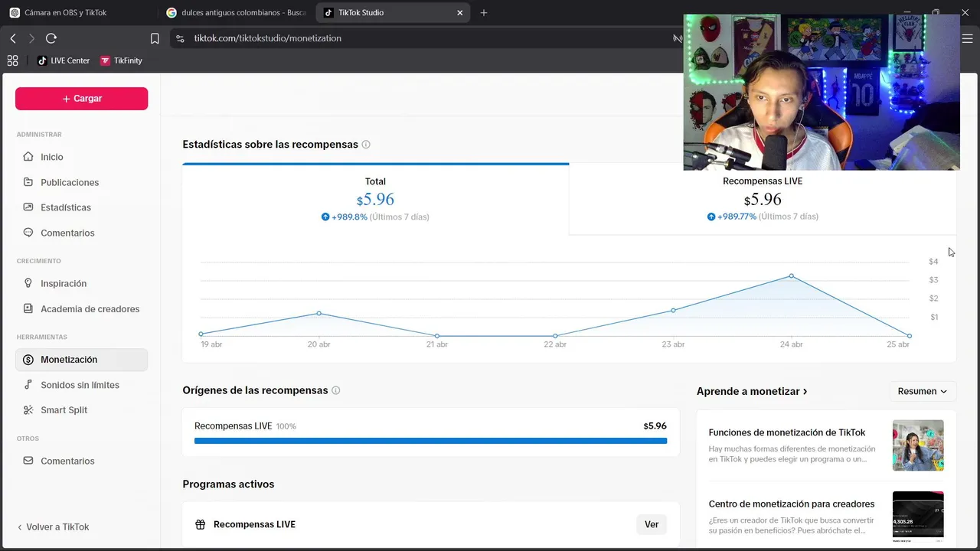The height and width of the screenshot is (551, 980).
Task: Open Funciones de monetización de TikTok article
Action: coord(787,432)
